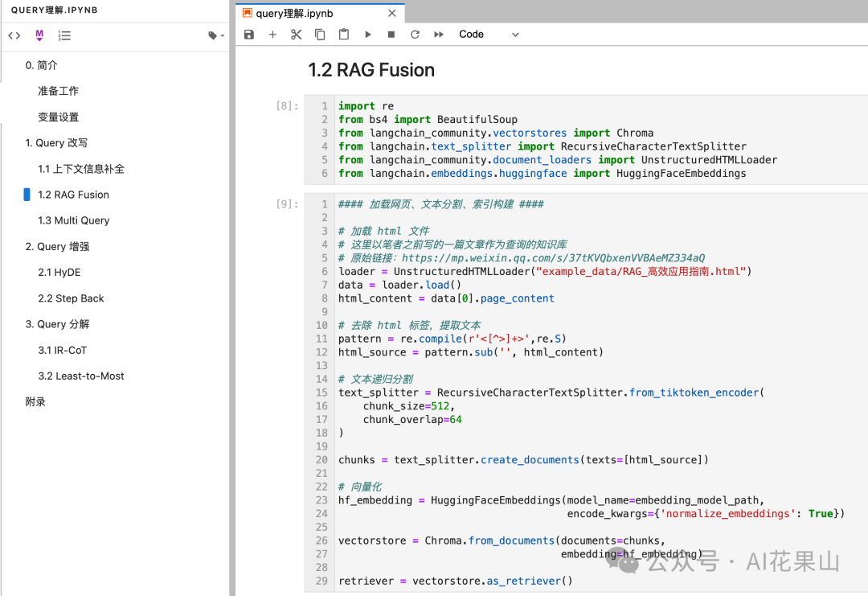
Task: Click the as_retriever line
Action: tap(456, 581)
